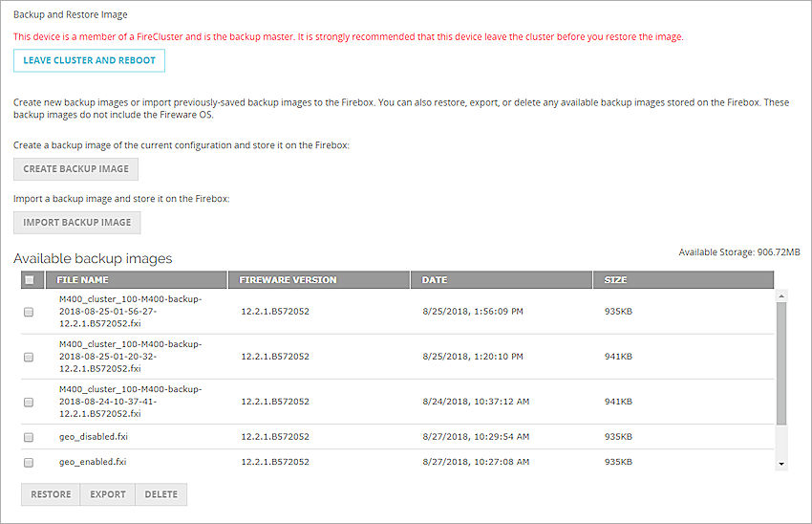Click Export button below table

pos(108,494)
